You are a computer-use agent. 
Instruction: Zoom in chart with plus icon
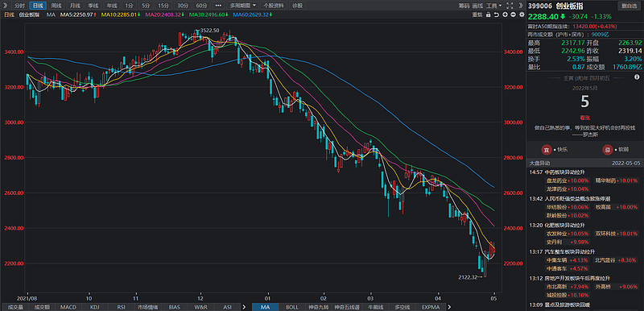point(506,15)
